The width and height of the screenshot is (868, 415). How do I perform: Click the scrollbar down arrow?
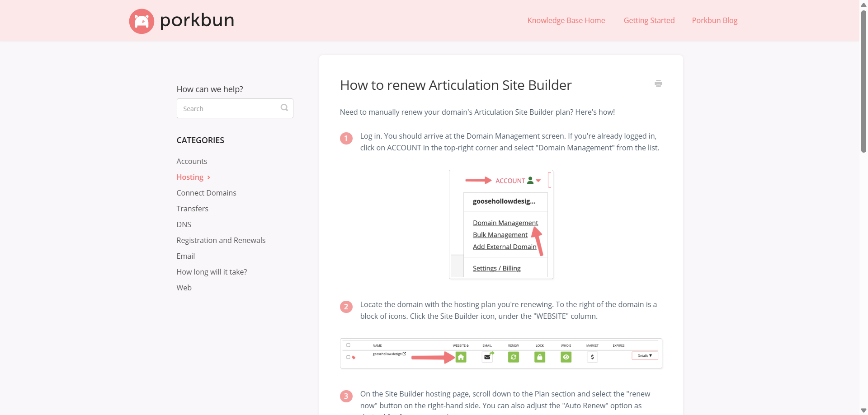863,410
